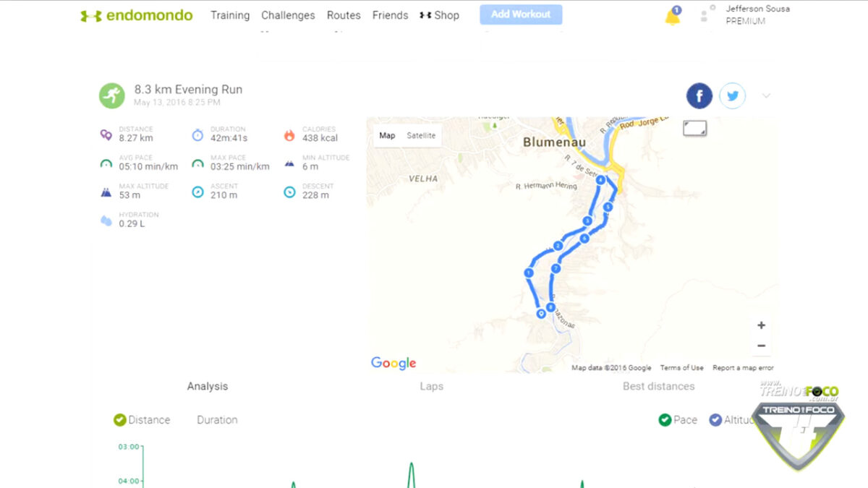Share workout on Twitter icon
This screenshot has height=488, width=868.
[x=732, y=95]
